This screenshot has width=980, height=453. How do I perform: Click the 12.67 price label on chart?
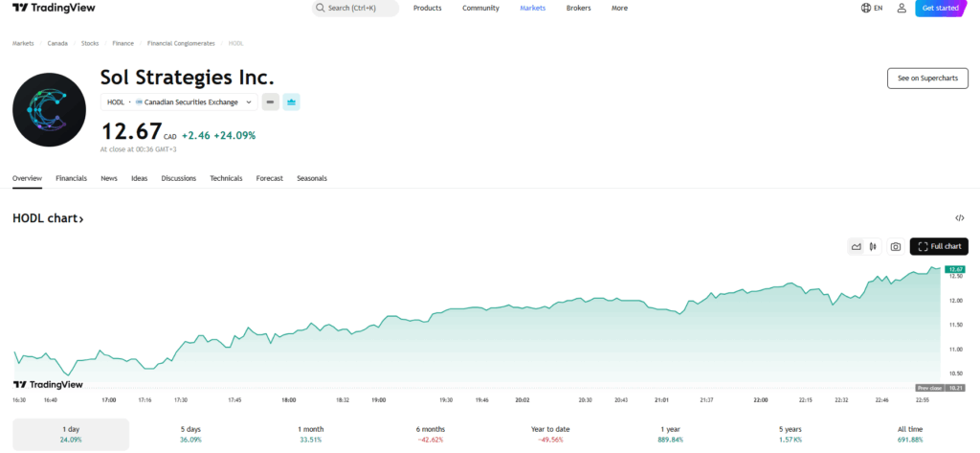click(x=955, y=269)
